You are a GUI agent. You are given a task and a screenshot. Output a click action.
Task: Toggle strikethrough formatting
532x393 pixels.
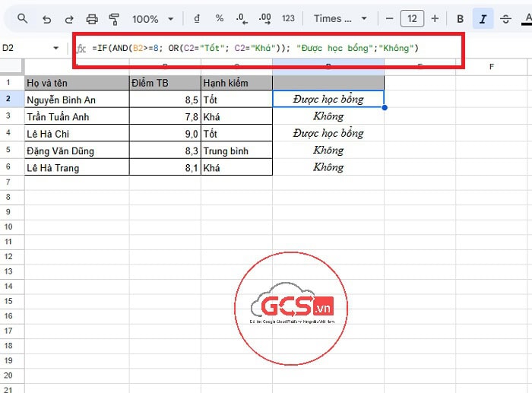(x=505, y=18)
